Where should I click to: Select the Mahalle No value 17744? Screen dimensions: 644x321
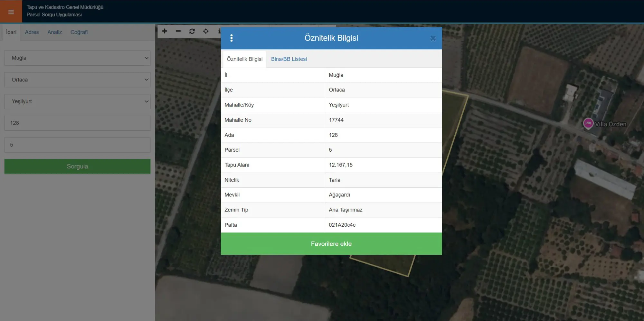coord(336,120)
